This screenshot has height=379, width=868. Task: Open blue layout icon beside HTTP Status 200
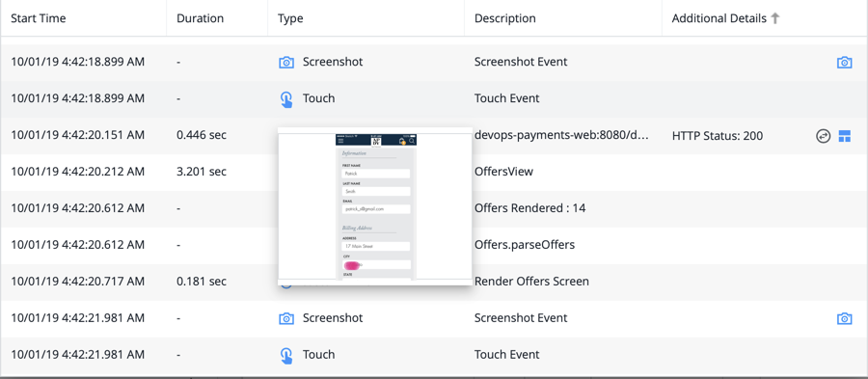coord(844,136)
